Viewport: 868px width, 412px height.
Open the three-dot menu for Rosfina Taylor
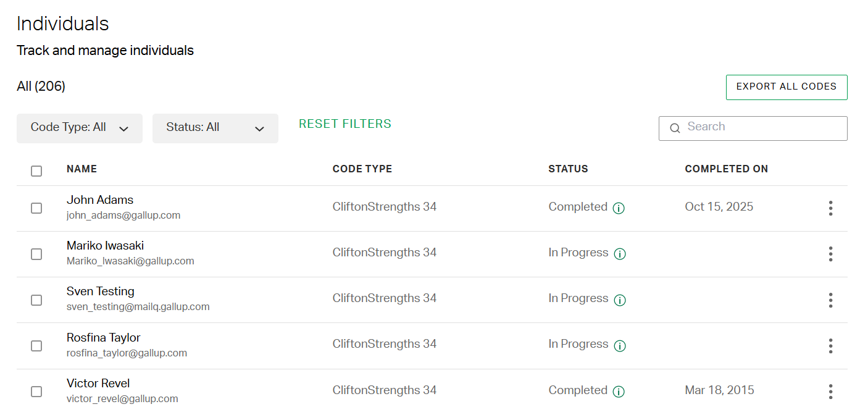coord(830,346)
